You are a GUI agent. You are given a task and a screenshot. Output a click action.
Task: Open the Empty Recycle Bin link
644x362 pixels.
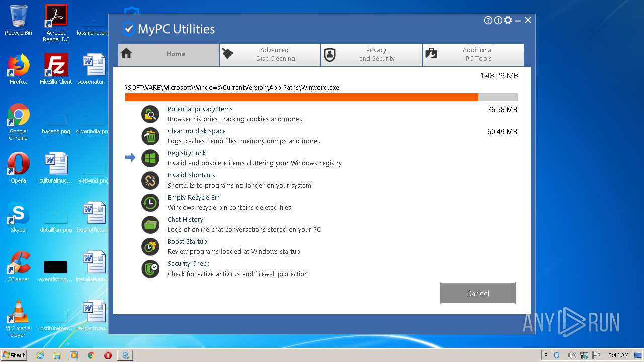pyautogui.click(x=193, y=198)
